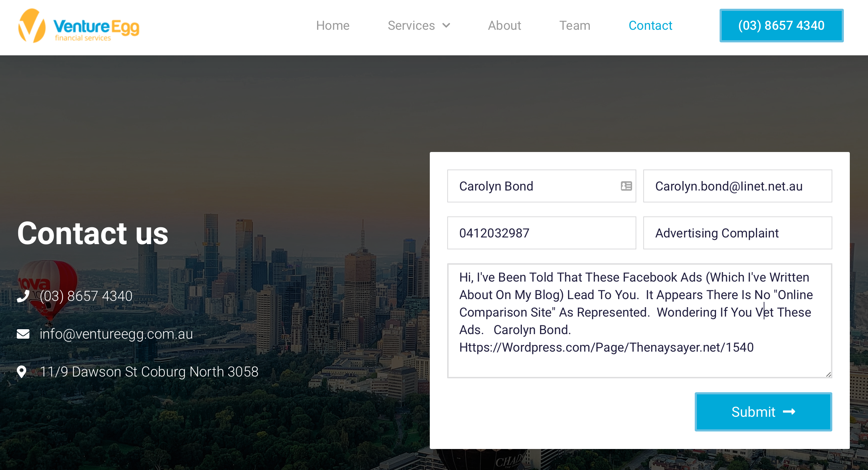Click the phone number under Contact us
Viewport: 868px width, 470px height.
[86, 296]
